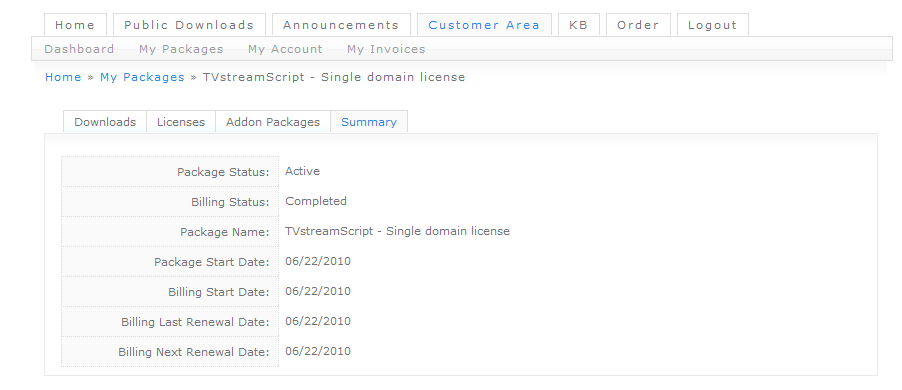The image size is (902, 390).
Task: Open the KB tab
Action: click(x=579, y=25)
